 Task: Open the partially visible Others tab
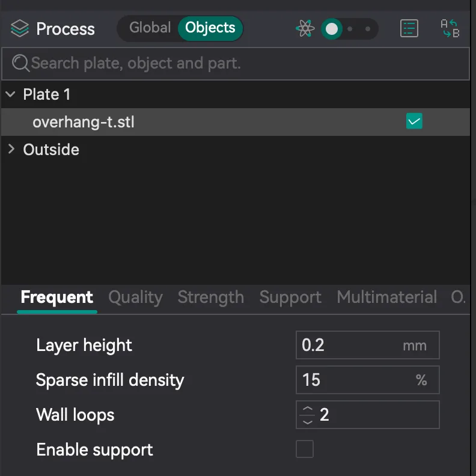(x=459, y=297)
